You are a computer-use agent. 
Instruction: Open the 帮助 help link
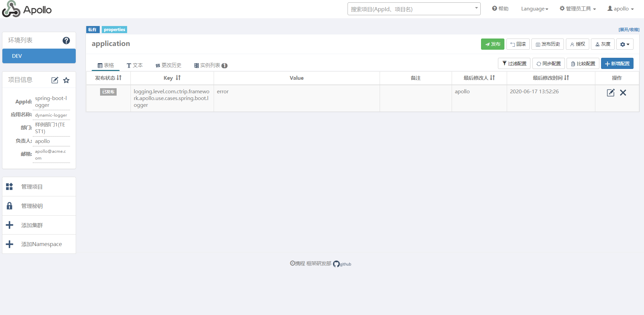500,9
